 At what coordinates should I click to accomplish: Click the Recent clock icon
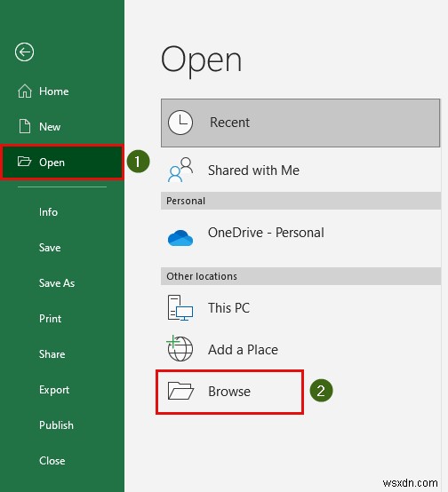pyautogui.click(x=180, y=123)
